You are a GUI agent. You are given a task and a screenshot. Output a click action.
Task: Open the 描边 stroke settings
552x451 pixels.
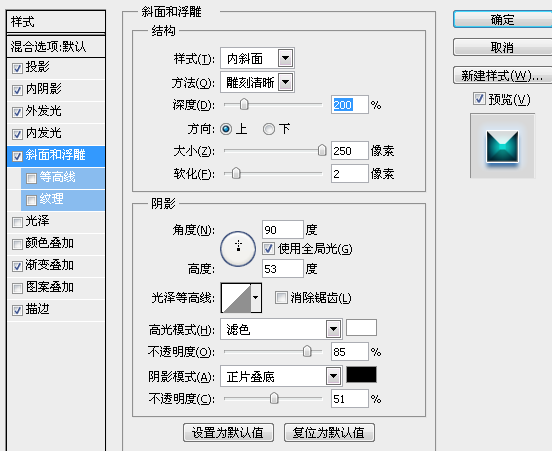pyautogui.click(x=38, y=309)
